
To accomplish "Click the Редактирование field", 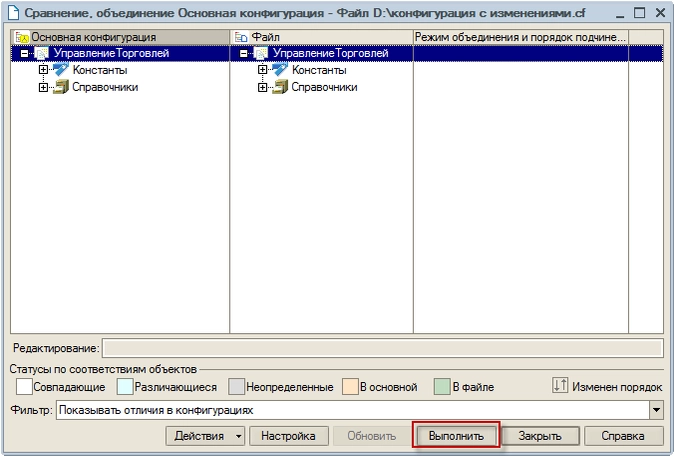I will [x=383, y=348].
